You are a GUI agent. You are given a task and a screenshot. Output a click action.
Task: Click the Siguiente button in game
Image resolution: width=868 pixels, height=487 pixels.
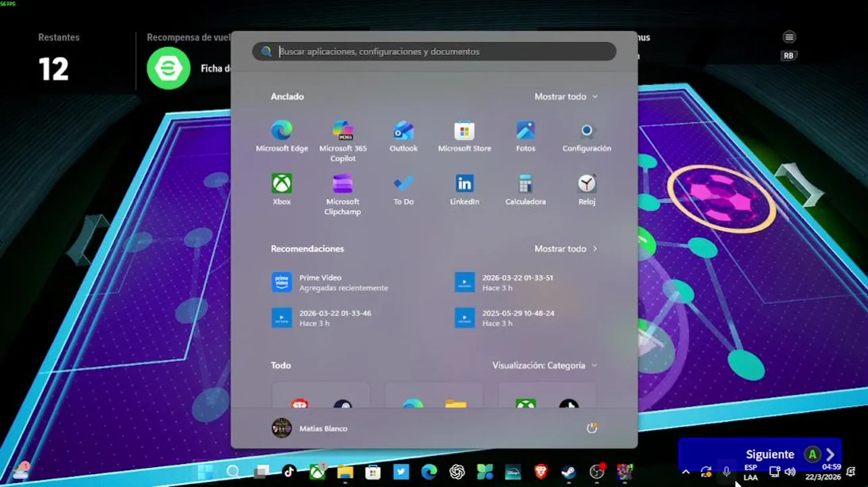(760, 455)
